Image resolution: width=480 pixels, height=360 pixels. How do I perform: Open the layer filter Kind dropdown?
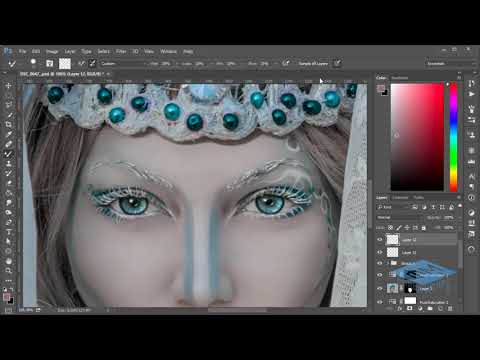click(393, 207)
